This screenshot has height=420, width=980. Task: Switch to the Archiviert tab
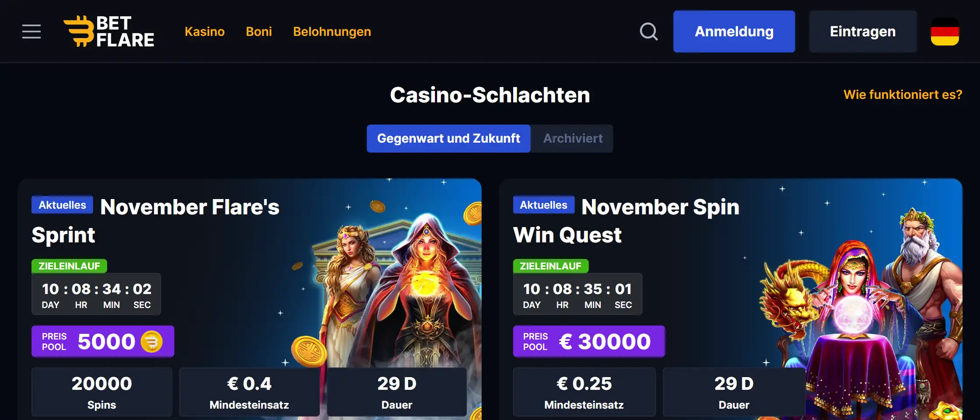coord(573,139)
